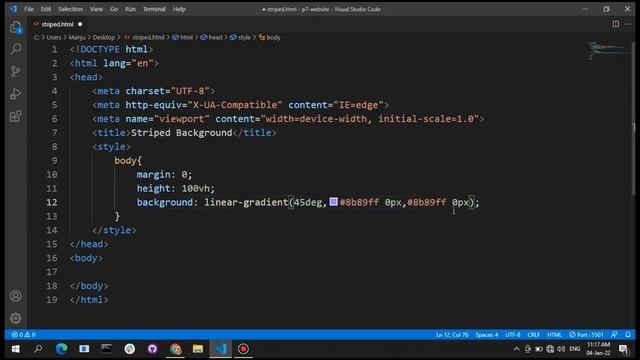Click line number 12 in the gutter
This screenshot has width=640, height=360.
coord(52,202)
